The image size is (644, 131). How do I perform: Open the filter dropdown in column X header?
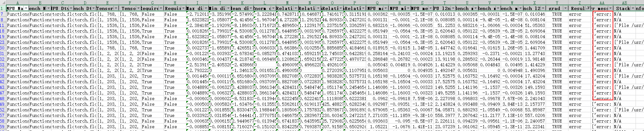coord(543,8)
